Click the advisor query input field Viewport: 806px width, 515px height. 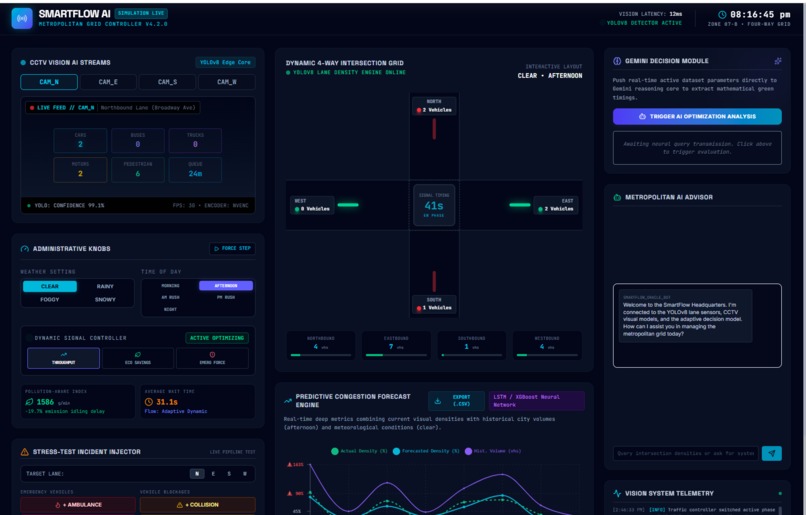coord(686,453)
